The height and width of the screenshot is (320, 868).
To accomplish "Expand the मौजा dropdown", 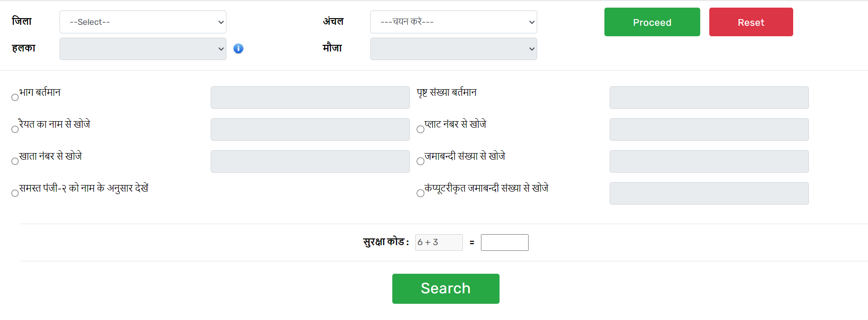I will tap(453, 49).
